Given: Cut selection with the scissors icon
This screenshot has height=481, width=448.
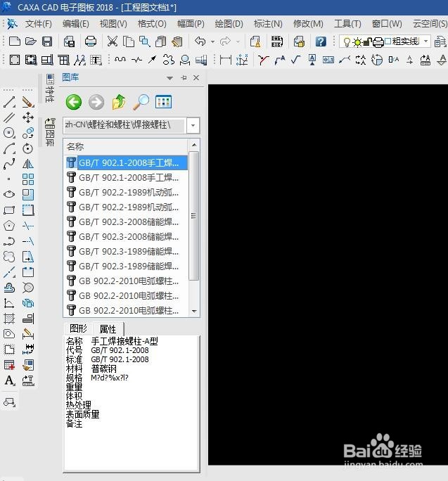Looking at the screenshot, I should [x=113, y=41].
